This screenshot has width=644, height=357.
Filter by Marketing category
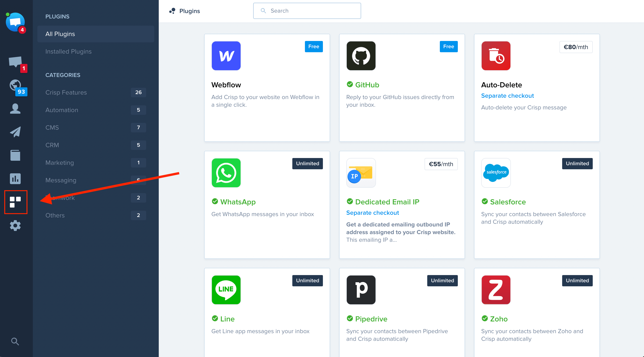pyautogui.click(x=96, y=163)
